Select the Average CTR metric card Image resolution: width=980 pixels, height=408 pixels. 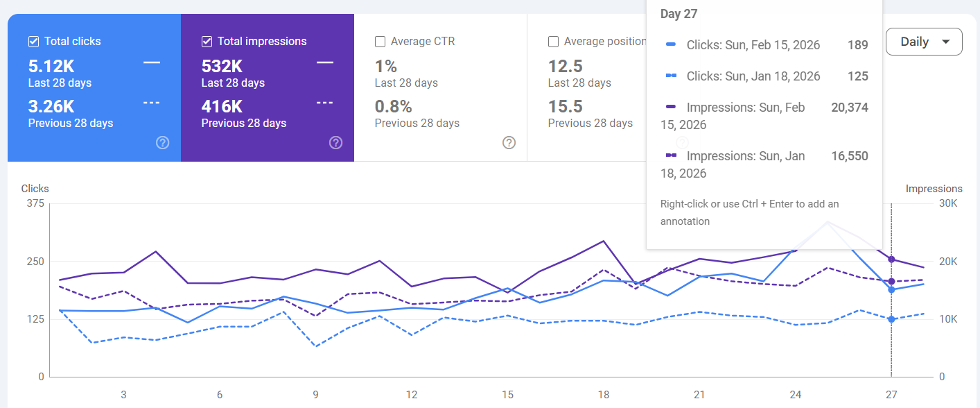pyautogui.click(x=440, y=90)
